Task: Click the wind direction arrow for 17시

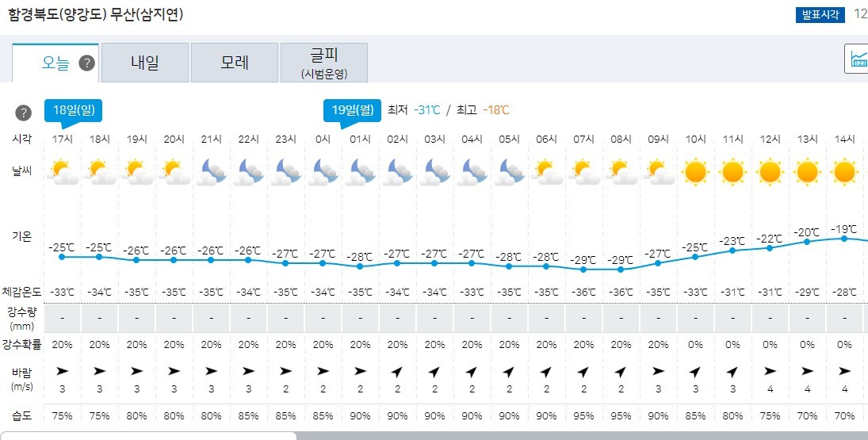Action: click(x=62, y=370)
